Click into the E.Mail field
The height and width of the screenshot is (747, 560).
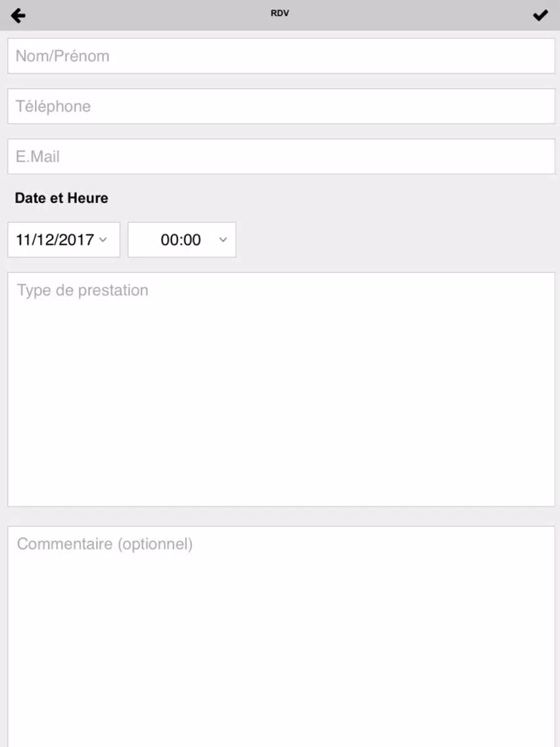click(x=281, y=157)
